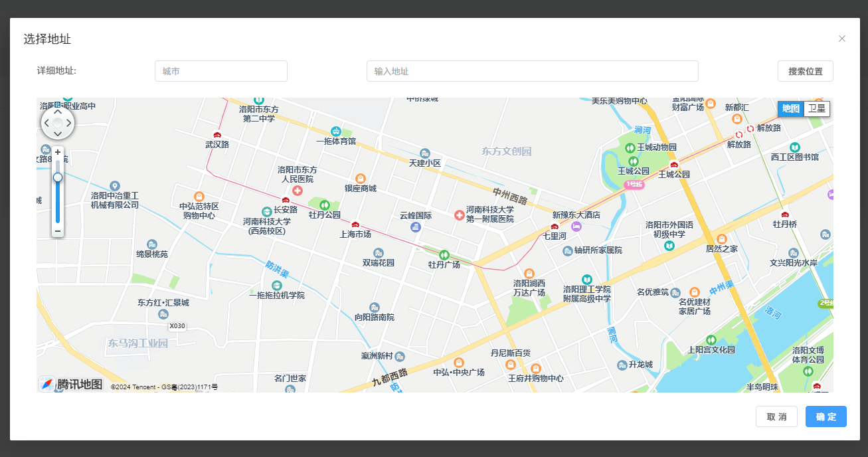Click the 长安路 metro station icon
Image resolution: width=868 pixels, height=457 pixels.
pos(286,200)
